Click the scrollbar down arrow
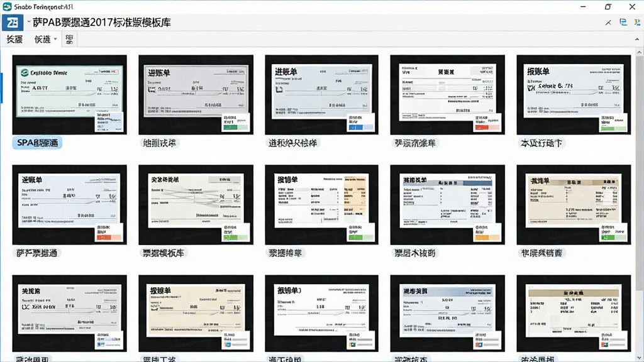This screenshot has width=644, height=362. coord(640,358)
